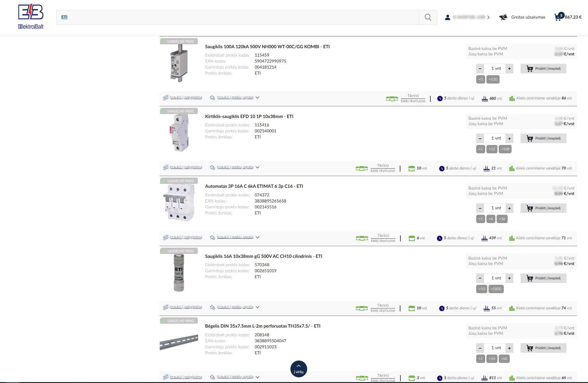
Task: Add +1800 units of Saugiklis 16A cylinder fuse
Action: point(496,289)
